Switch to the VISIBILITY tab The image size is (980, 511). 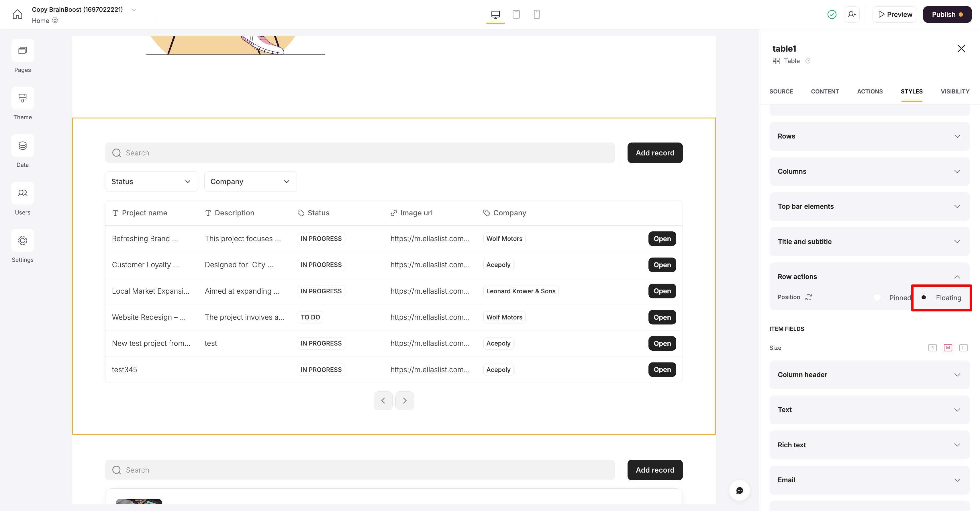point(955,91)
